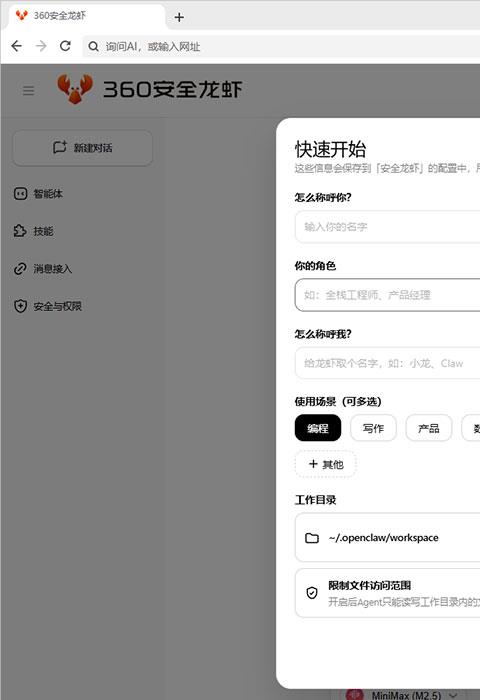
Task: Click the folder icon beside workspace path
Action: tap(312, 538)
